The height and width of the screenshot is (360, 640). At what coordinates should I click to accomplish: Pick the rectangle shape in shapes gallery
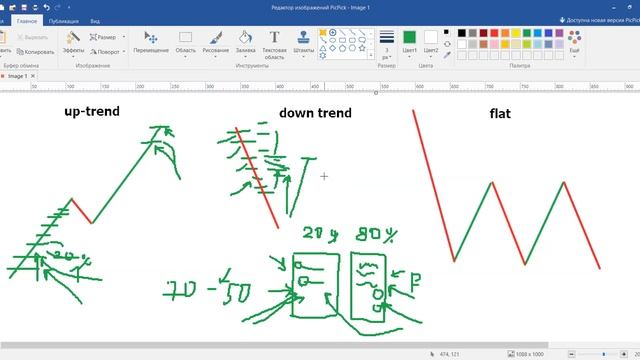tap(342, 40)
